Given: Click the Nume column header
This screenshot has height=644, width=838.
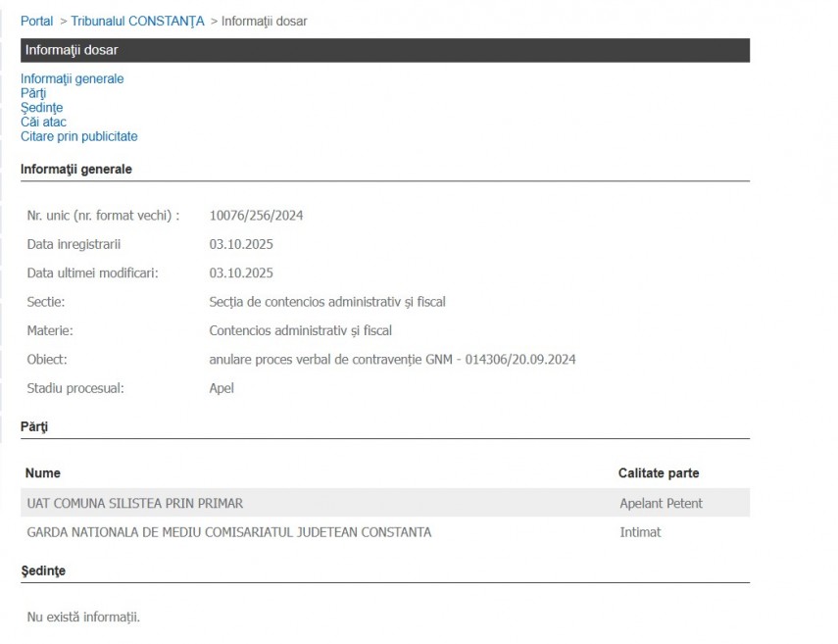Looking at the screenshot, I should click(x=43, y=473).
